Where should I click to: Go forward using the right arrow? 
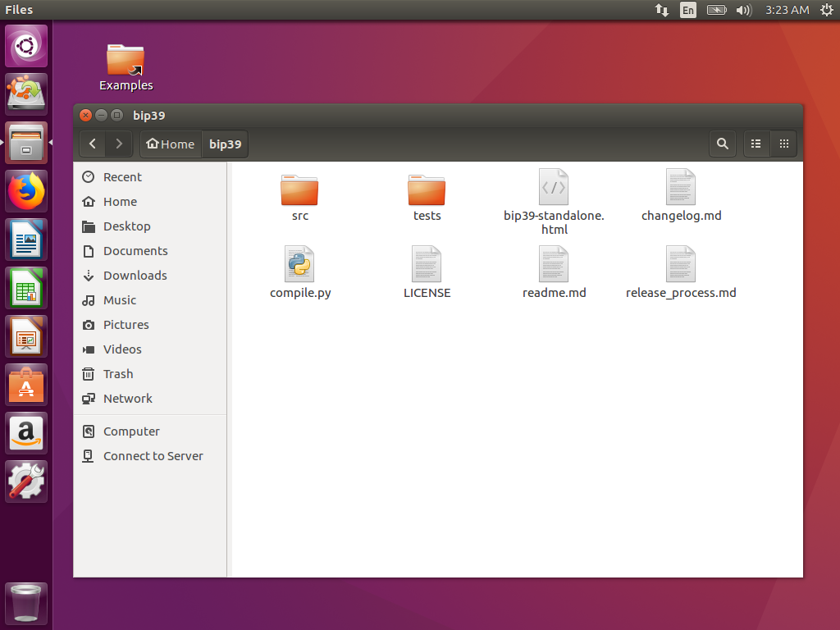click(119, 144)
